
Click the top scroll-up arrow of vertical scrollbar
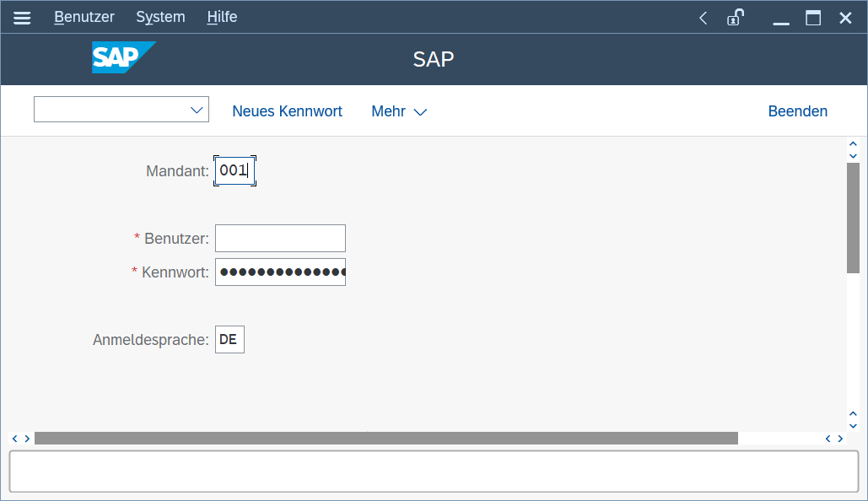(853, 144)
